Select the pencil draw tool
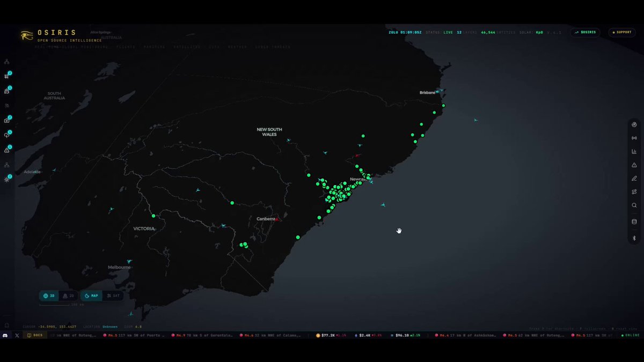644x362 pixels. coord(634,179)
